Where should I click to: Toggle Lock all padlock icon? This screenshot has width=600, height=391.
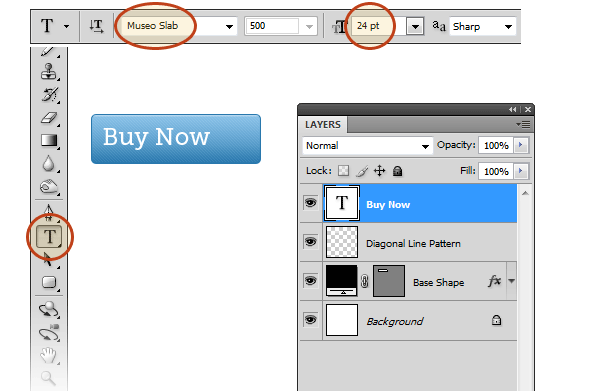click(398, 171)
